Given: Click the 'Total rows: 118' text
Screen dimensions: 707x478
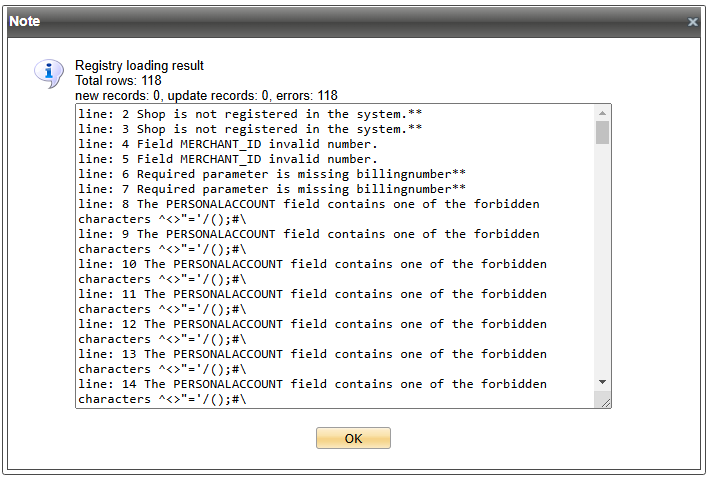Looking at the screenshot, I should tap(118, 80).
